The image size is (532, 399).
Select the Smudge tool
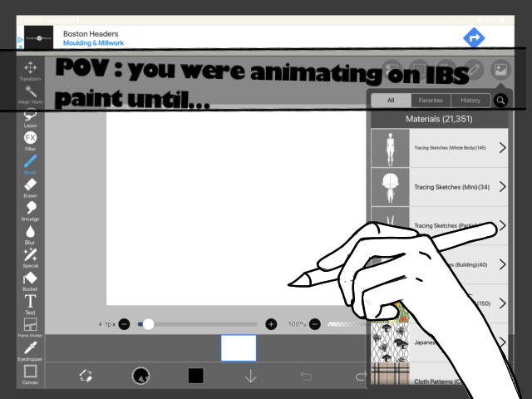coord(30,208)
